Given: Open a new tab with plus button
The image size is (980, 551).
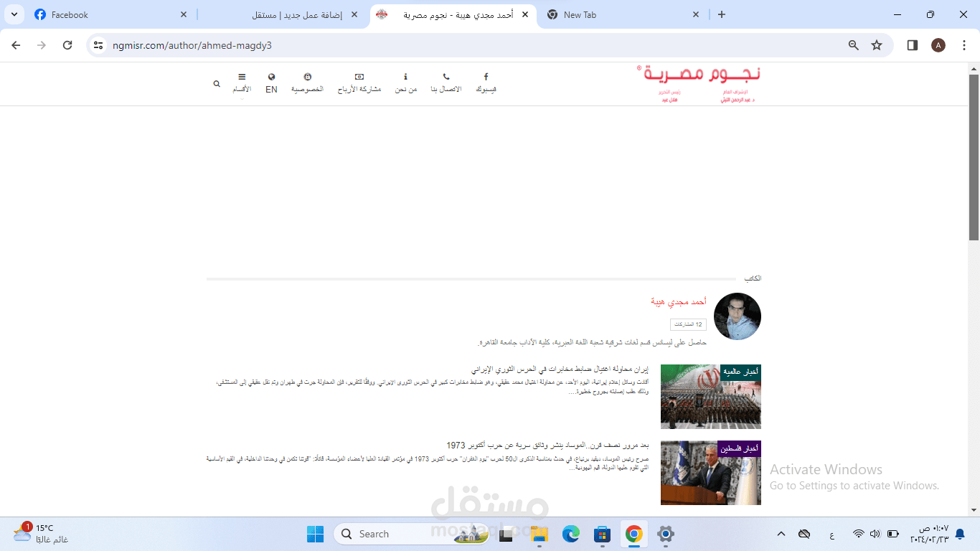Looking at the screenshot, I should coord(722,14).
